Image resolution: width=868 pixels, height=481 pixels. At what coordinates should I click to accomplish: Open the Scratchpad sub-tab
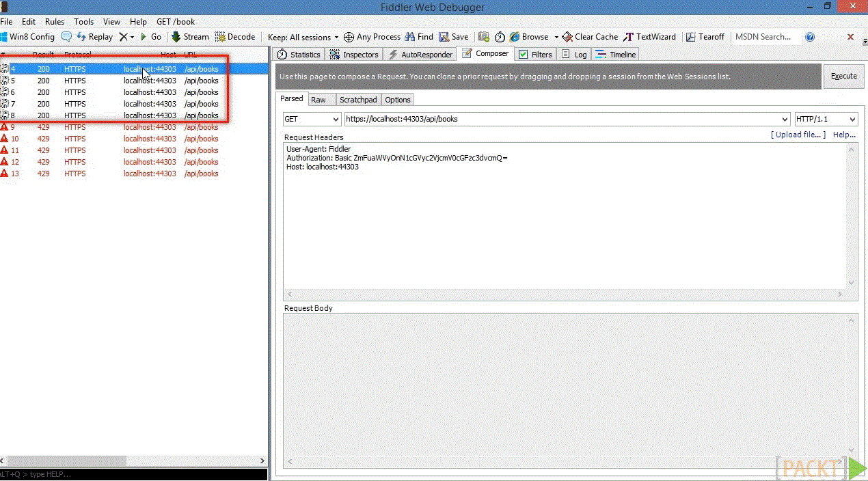pos(358,100)
